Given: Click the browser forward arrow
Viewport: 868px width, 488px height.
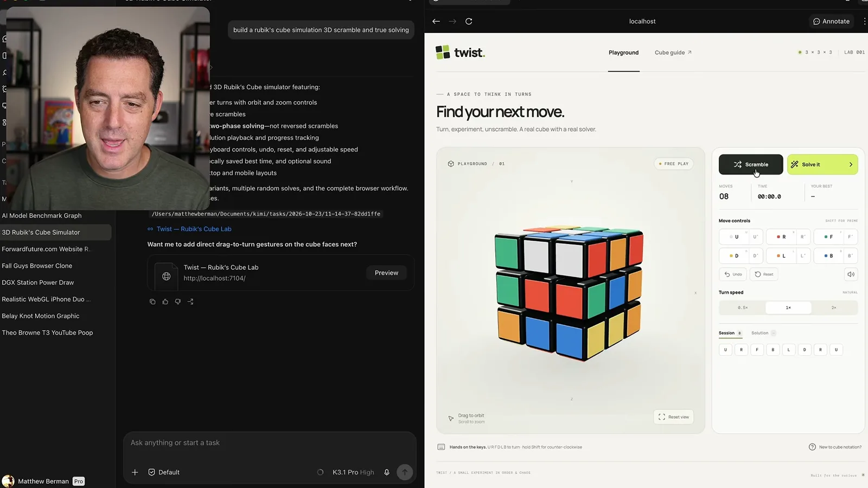Looking at the screenshot, I should click(452, 21).
